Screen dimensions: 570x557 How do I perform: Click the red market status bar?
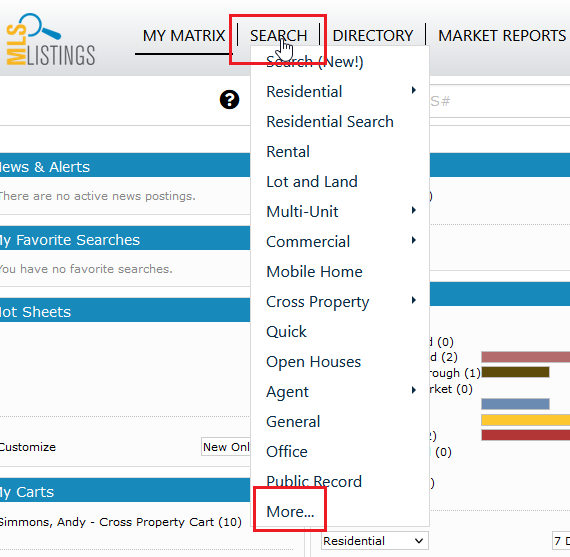526,435
